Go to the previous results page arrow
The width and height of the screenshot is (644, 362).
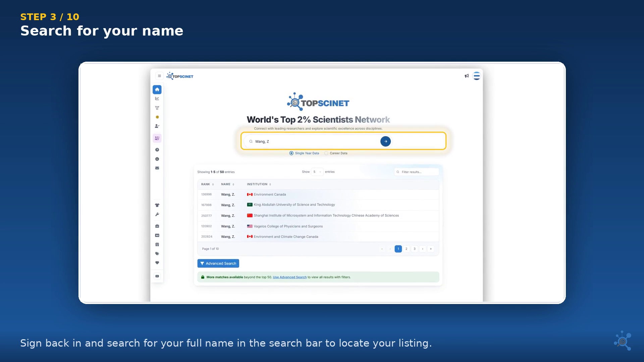pos(390,249)
